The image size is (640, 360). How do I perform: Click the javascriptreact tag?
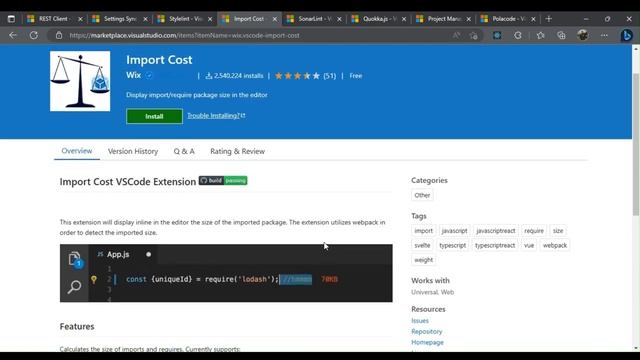click(496, 231)
